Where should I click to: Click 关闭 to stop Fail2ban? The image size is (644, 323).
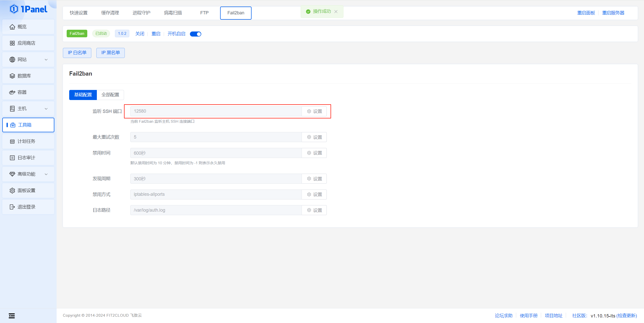[x=140, y=34]
